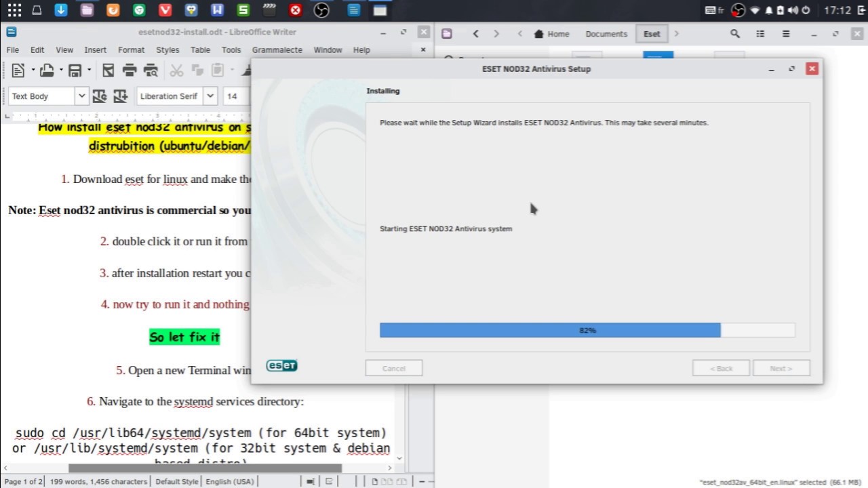Screen dimensions: 868x488
Task: Open the purple file manager panel icon
Action: 87,10
